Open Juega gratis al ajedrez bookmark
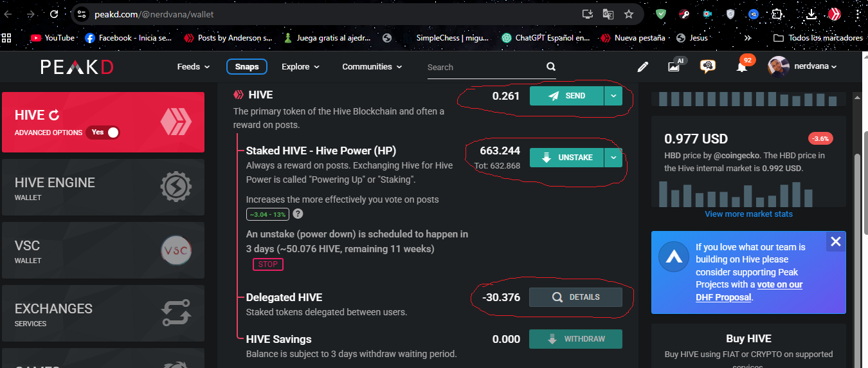Image resolution: width=868 pixels, height=368 pixels. 327,38
